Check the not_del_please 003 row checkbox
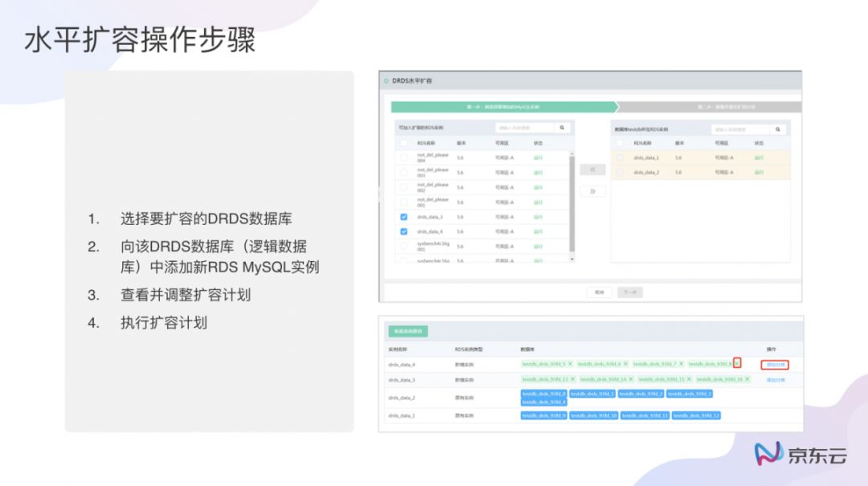868x486 pixels. pyautogui.click(x=403, y=173)
